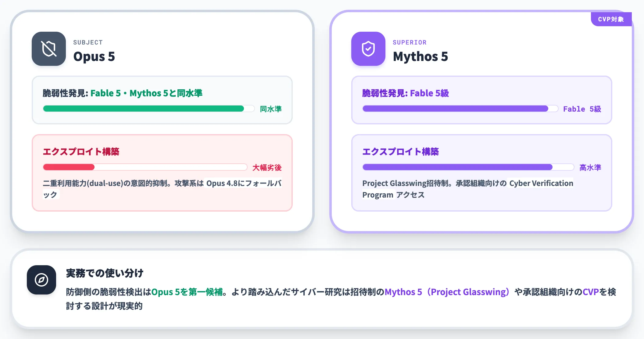Click the purple エクスプロイト構築 title in Mythos card
644x339 pixels.
tap(401, 152)
